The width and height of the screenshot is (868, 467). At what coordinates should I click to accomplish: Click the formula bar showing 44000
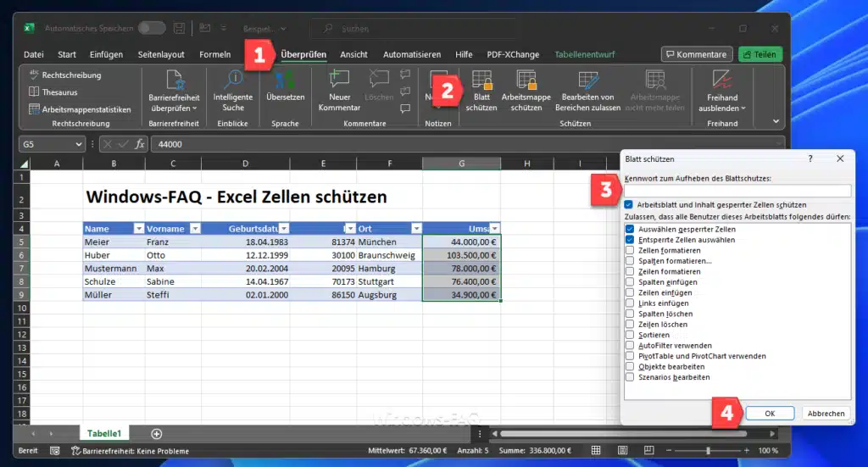click(x=468, y=144)
